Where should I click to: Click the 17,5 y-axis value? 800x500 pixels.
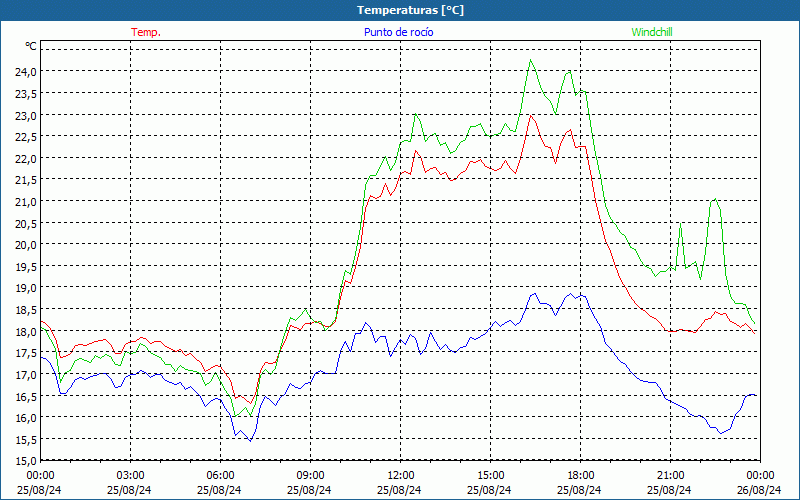[x=26, y=353]
